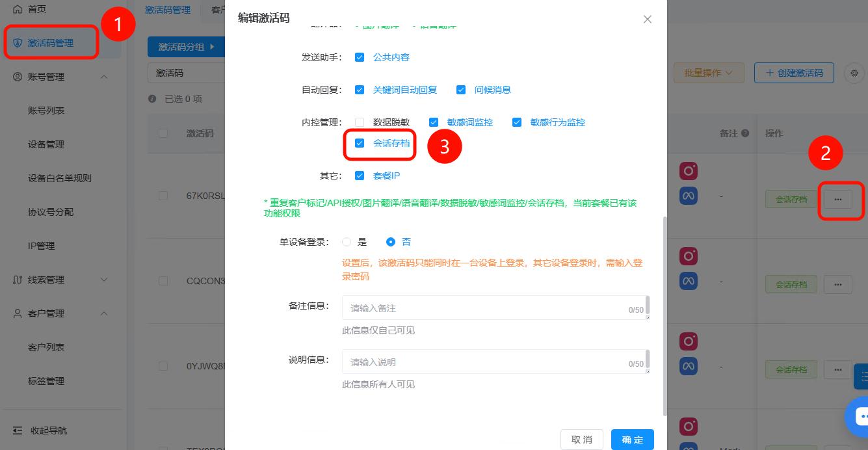Open the floating chat support bubble
The image size is (868, 450).
(x=860, y=416)
